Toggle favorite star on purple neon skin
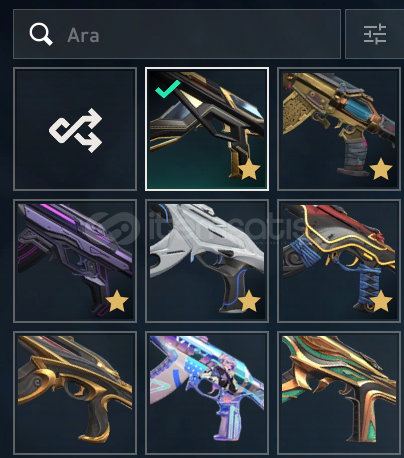 click(x=117, y=301)
